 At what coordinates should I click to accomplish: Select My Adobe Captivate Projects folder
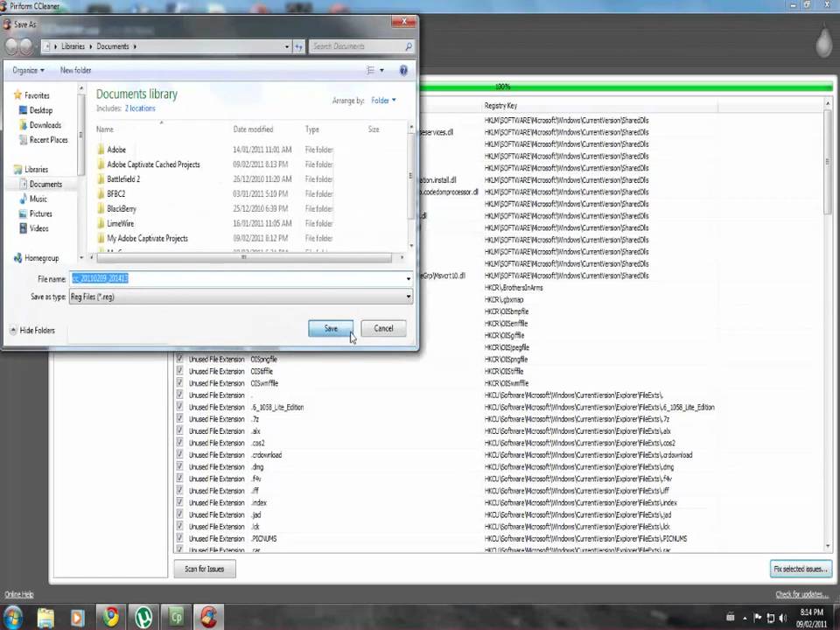[143, 238]
